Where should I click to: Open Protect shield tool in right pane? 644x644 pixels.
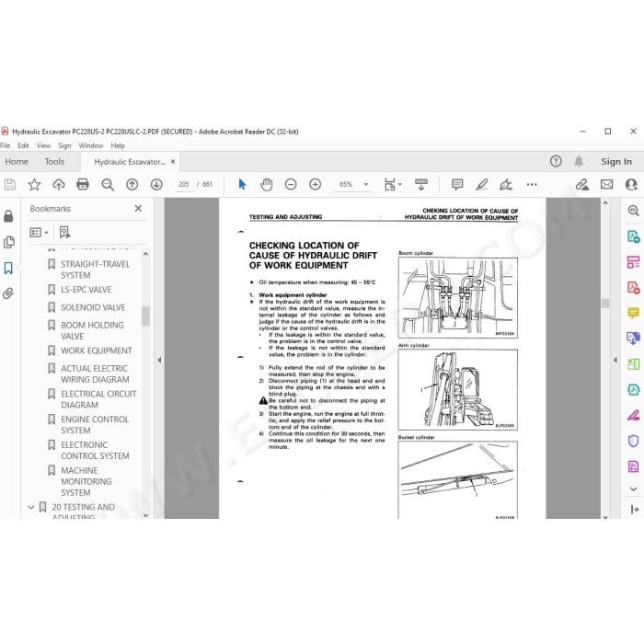[x=633, y=441]
